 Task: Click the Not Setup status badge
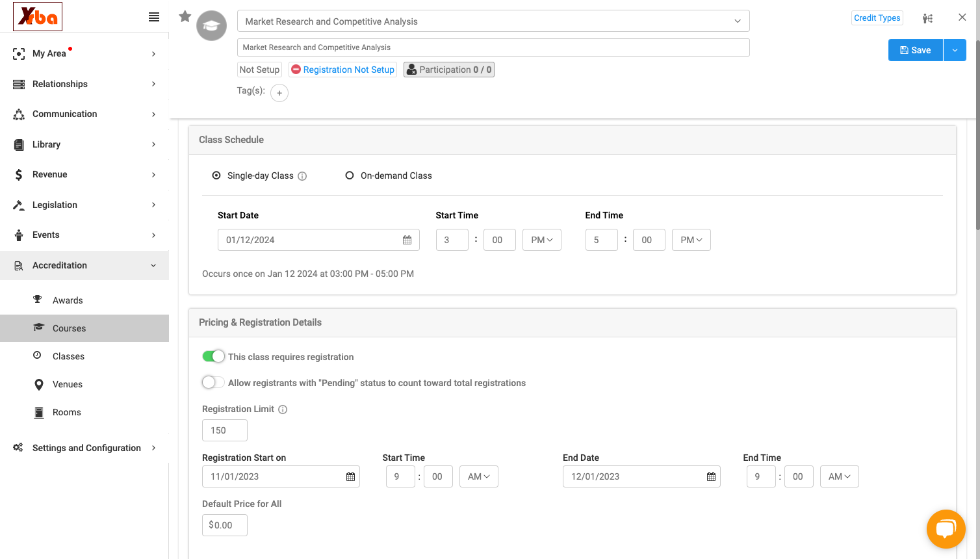coord(259,70)
